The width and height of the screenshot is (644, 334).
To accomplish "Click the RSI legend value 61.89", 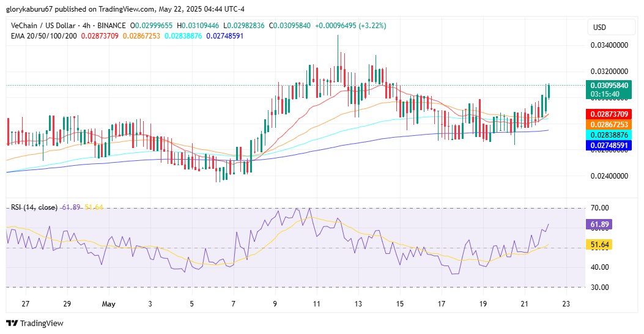I will pos(71,207).
